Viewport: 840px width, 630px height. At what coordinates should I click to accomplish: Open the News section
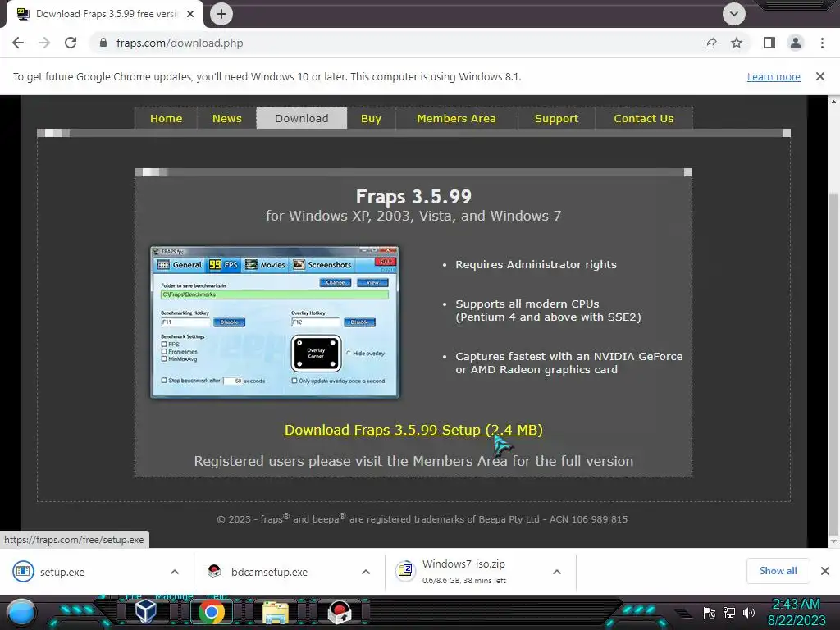tap(227, 118)
